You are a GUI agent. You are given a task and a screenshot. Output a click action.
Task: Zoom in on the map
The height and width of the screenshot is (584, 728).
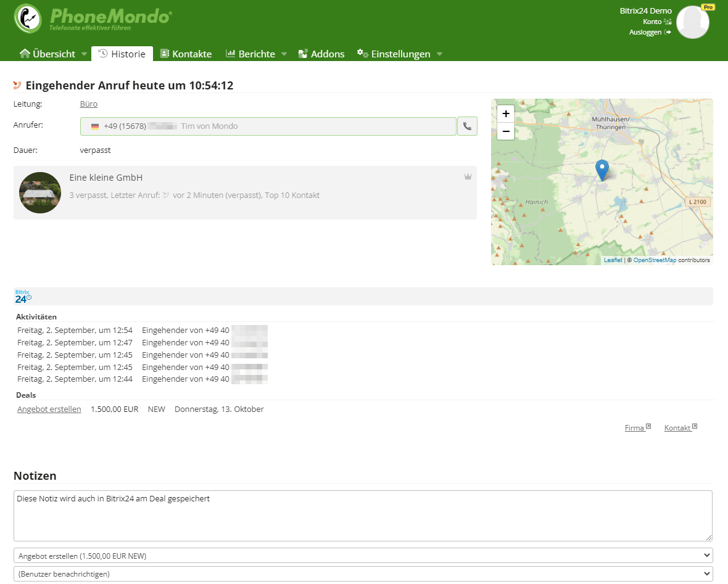click(x=505, y=113)
